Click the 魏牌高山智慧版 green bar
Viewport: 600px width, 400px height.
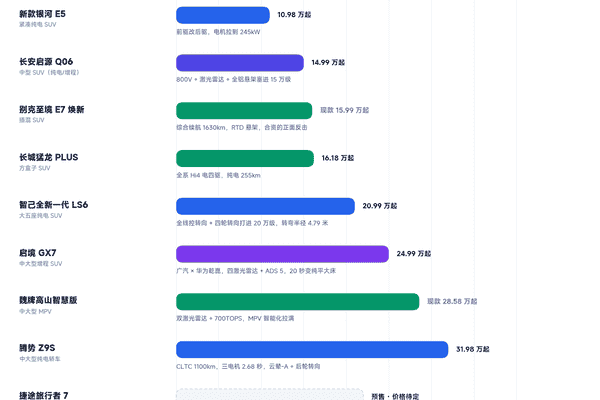pyautogui.click(x=298, y=302)
